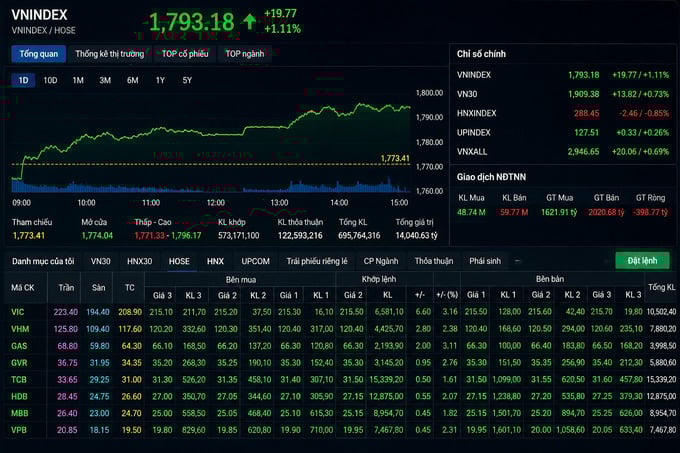680x453 pixels.
Task: Click the green up arrow beside index value
Action: (249, 22)
